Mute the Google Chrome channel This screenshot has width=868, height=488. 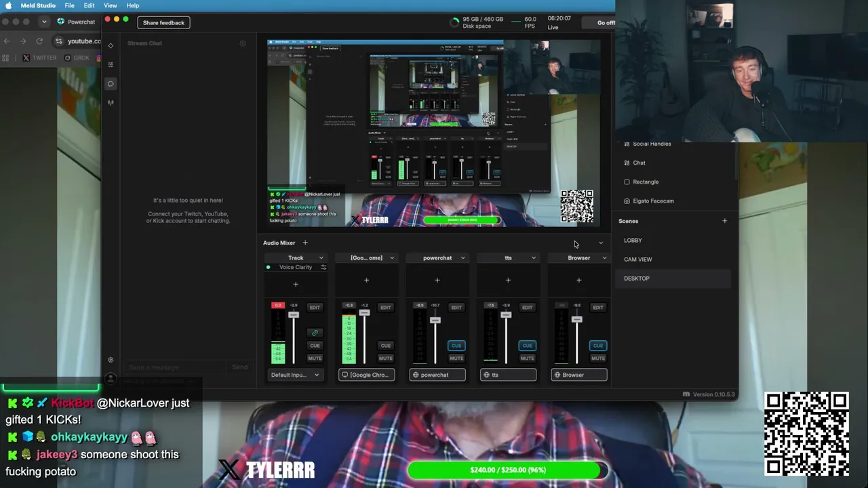point(385,359)
